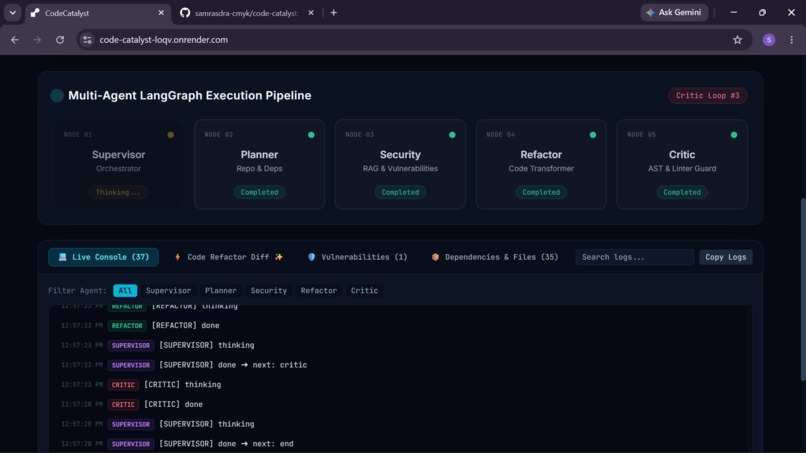Click the browser forward arrow
Viewport: 806px width, 453px height.
pos(37,40)
